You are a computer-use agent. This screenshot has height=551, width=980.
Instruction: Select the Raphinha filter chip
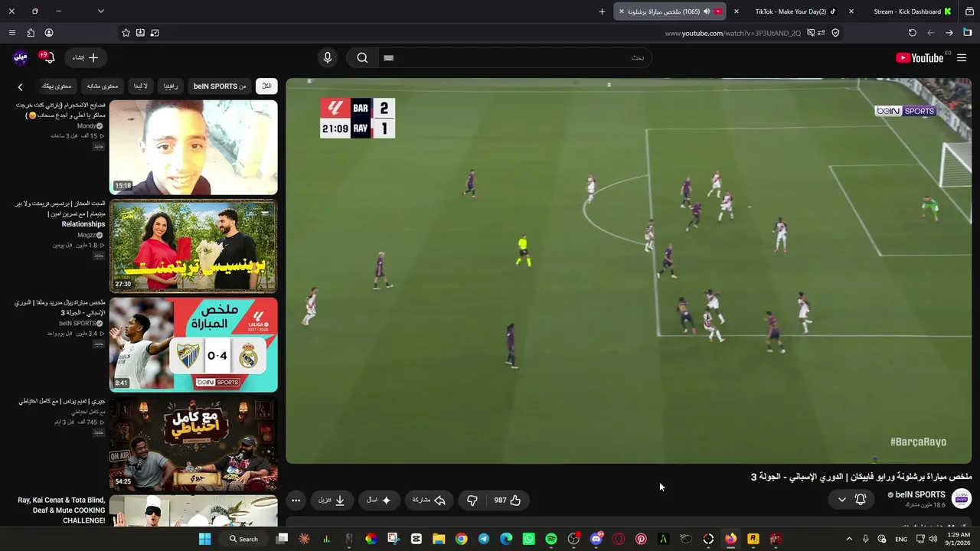coord(170,86)
